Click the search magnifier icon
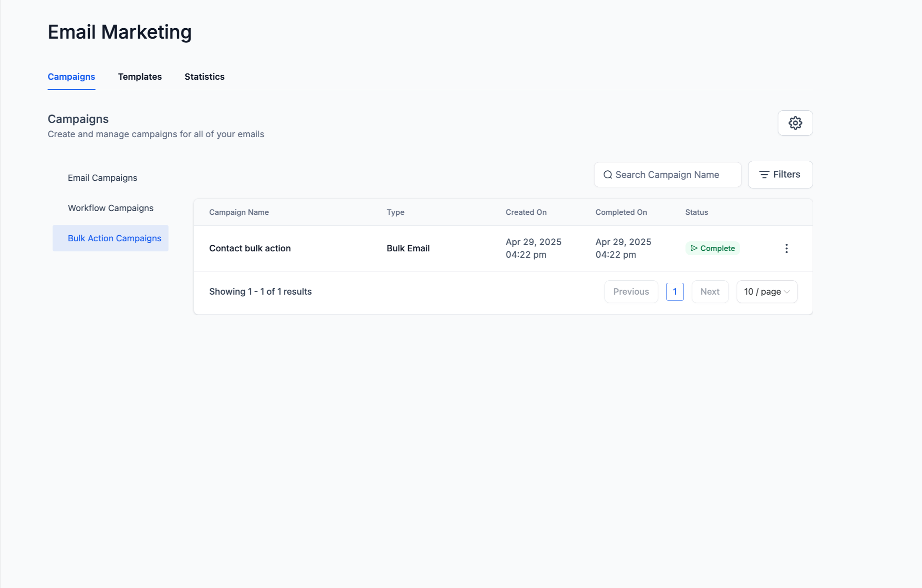Image resolution: width=922 pixels, height=588 pixels. pos(607,175)
